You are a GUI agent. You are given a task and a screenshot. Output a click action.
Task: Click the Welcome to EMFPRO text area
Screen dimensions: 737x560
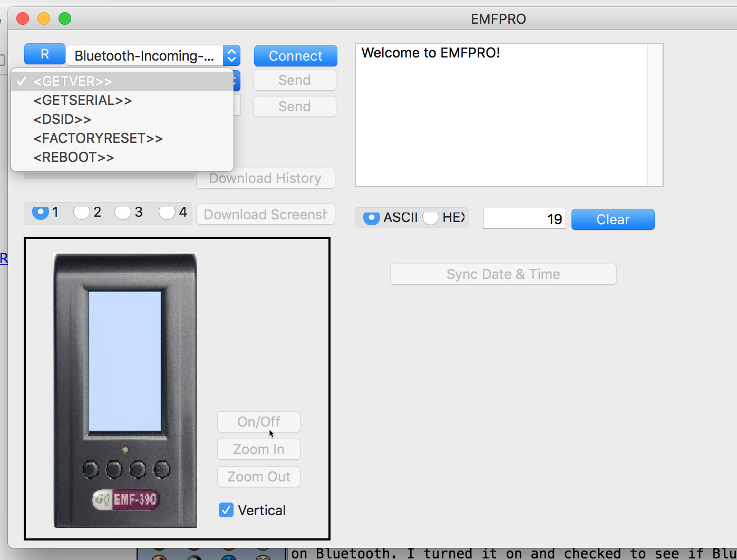pos(501,115)
